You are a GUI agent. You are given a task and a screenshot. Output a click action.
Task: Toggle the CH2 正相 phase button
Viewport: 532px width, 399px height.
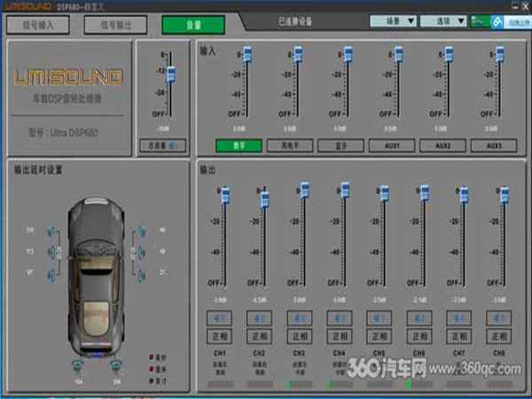260,336
